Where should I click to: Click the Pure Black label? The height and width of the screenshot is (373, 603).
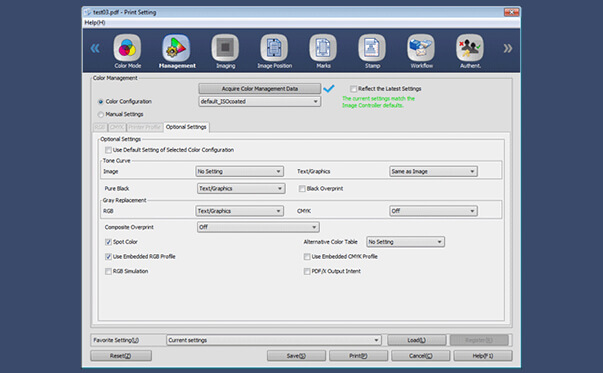click(x=117, y=189)
